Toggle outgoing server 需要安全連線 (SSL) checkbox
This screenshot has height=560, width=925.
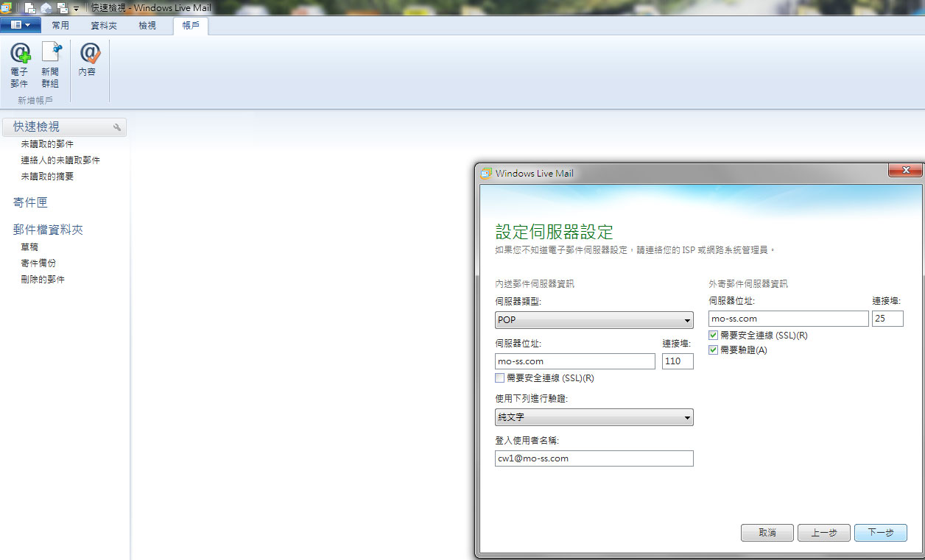713,336
